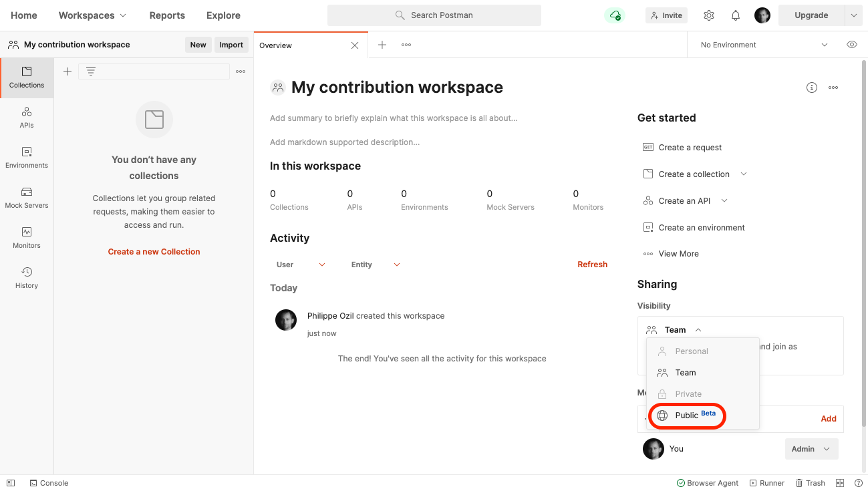Image resolution: width=868 pixels, height=491 pixels.
Task: Open Collections in the sidebar
Action: [x=27, y=77]
